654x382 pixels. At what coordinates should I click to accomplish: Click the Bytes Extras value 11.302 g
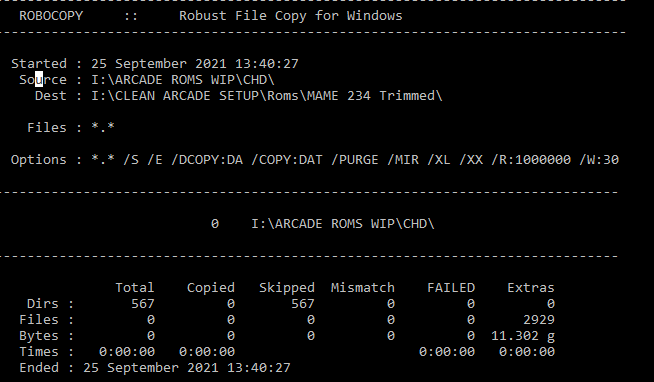[523, 336]
